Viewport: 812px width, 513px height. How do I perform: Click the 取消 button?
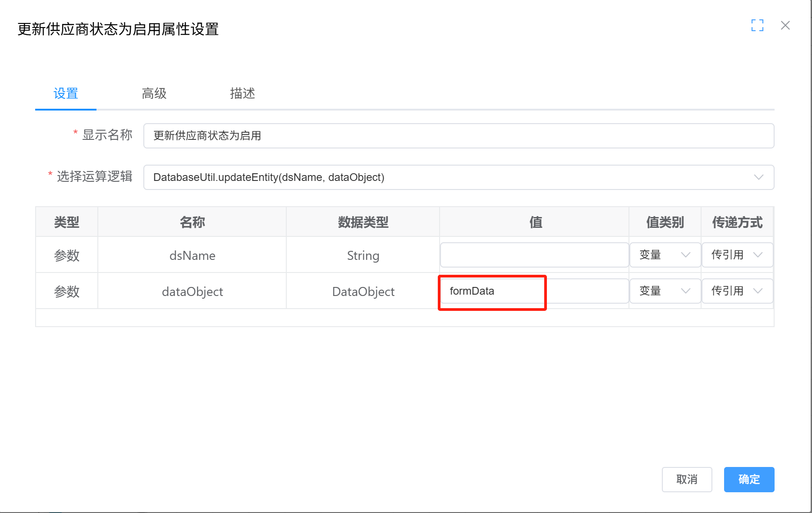(687, 480)
